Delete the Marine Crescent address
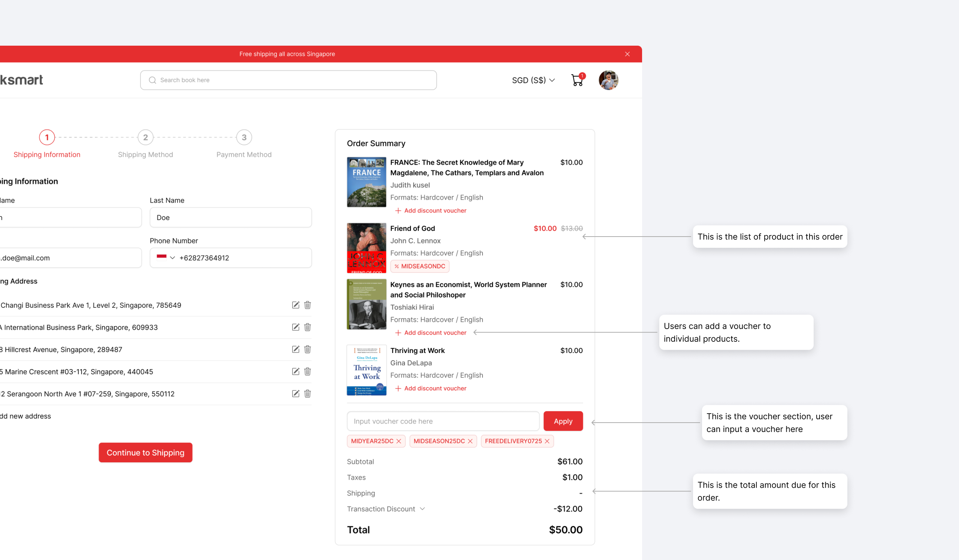 [x=308, y=371]
